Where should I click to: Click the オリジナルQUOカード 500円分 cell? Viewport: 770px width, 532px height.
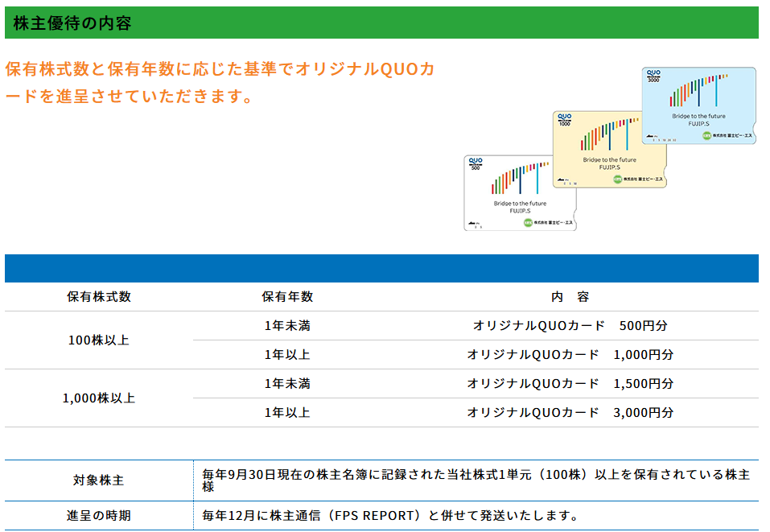(x=570, y=326)
